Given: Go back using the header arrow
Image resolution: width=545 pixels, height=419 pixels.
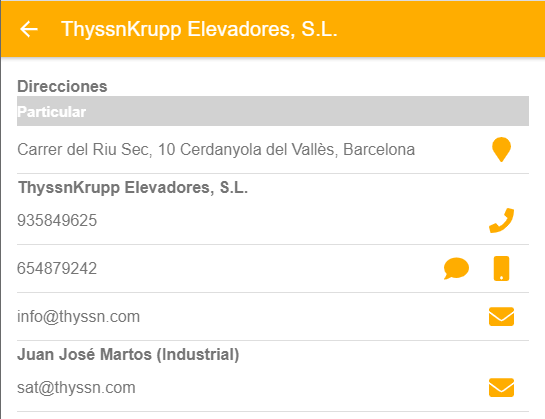Looking at the screenshot, I should point(29,29).
